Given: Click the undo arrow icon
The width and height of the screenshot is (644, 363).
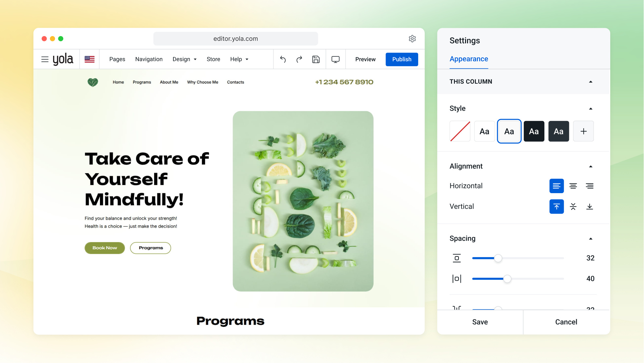Looking at the screenshot, I should (x=283, y=59).
